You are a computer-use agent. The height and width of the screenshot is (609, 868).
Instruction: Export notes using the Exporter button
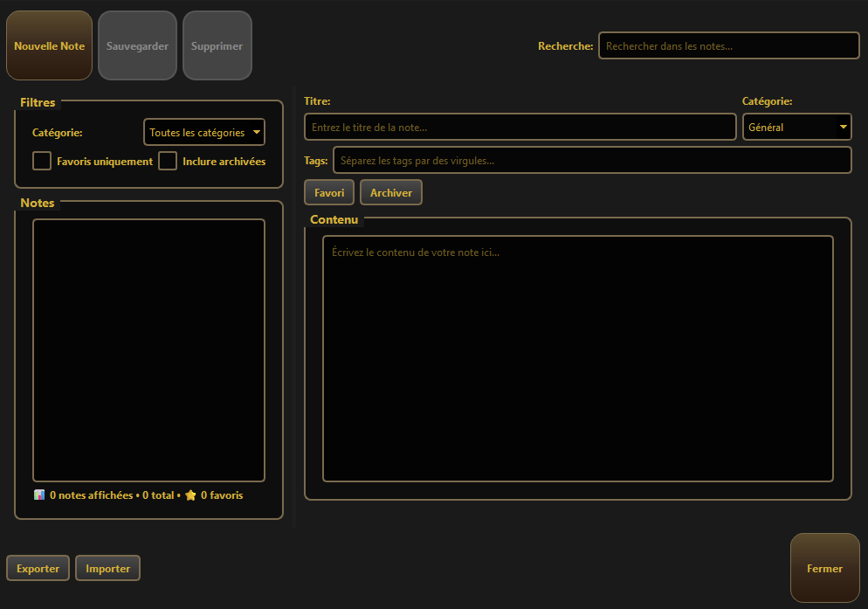(x=38, y=567)
